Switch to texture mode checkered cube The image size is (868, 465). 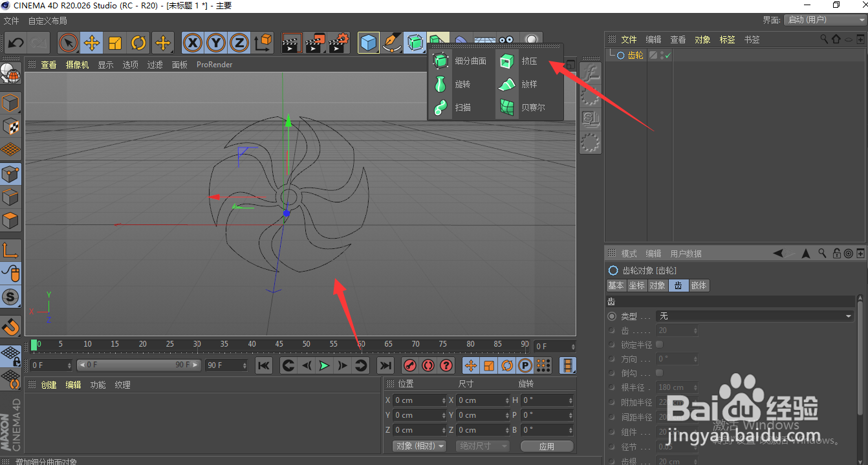click(10, 126)
